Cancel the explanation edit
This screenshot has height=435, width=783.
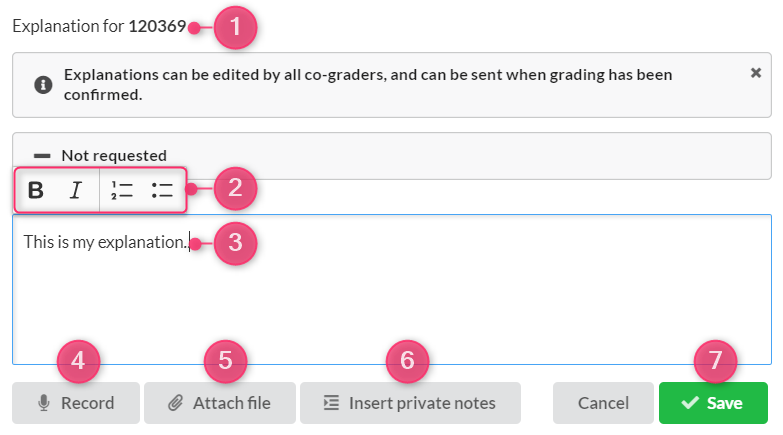[x=603, y=403]
